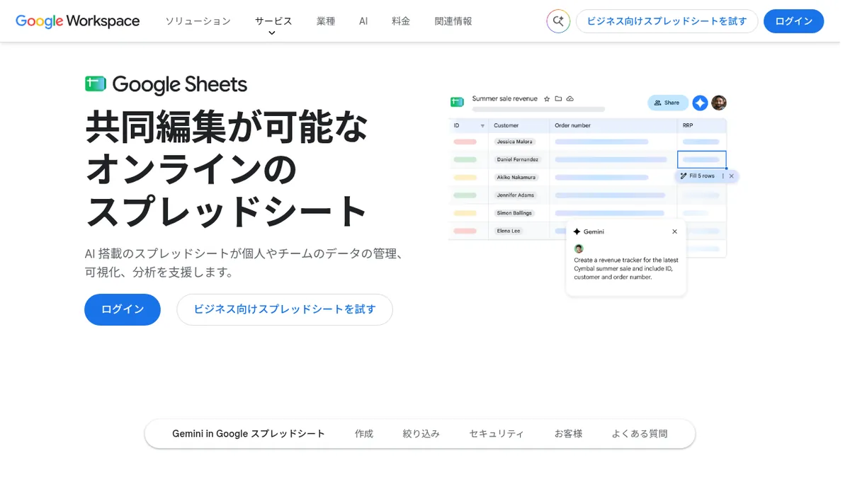Click the small avatar in Gemini card
The image size is (850, 504).
point(579,248)
